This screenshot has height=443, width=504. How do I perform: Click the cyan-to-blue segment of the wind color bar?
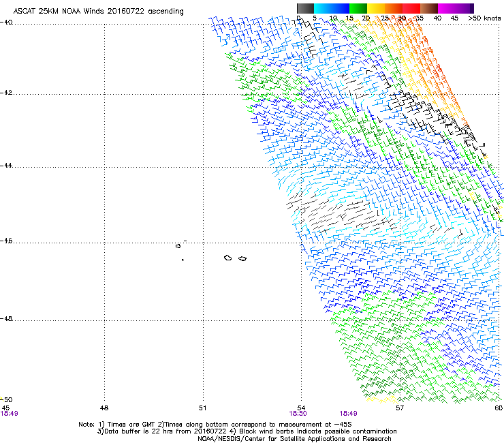(x=332, y=8)
